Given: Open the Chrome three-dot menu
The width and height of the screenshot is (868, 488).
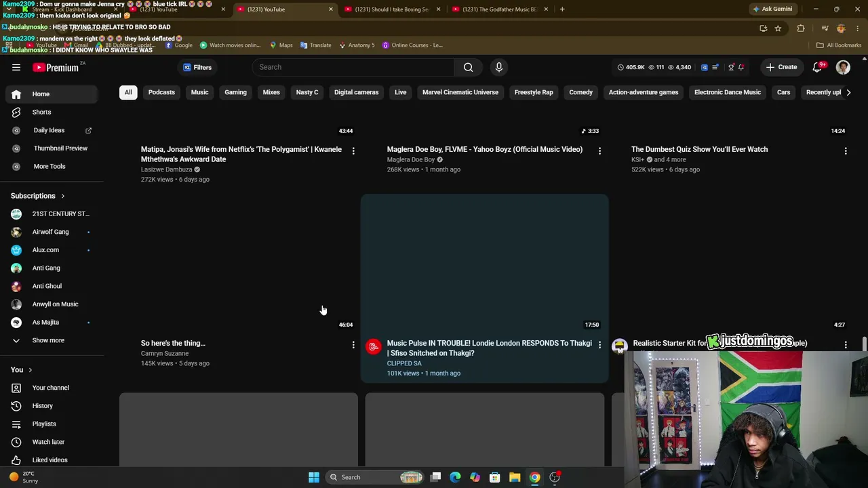Looking at the screenshot, I should coord(857,28).
